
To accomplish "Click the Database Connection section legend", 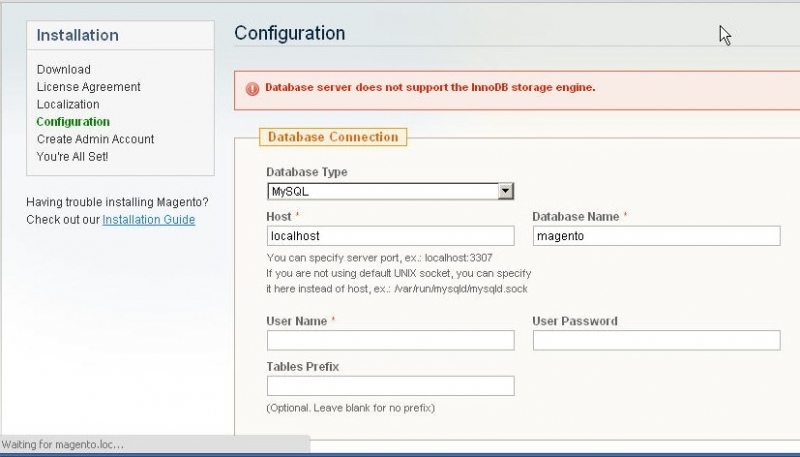I will 332,137.
